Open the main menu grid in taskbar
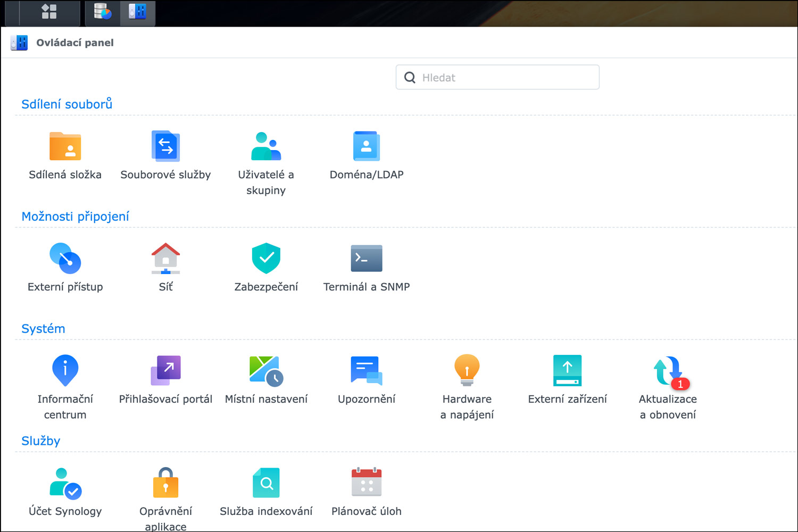Image resolution: width=798 pixels, height=532 pixels. (x=49, y=12)
